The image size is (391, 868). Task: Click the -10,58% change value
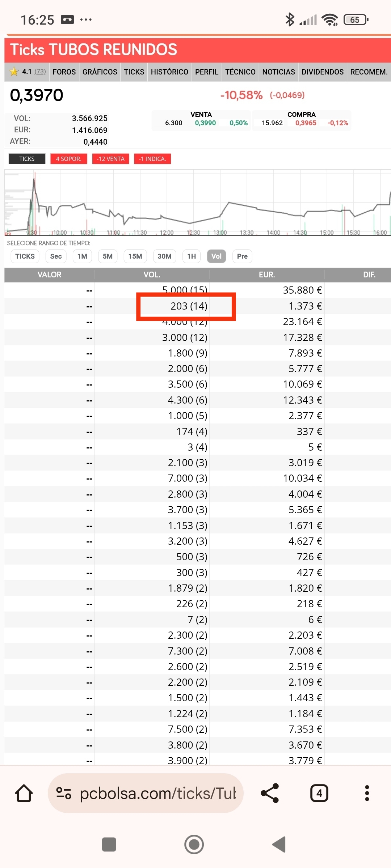[x=241, y=95]
